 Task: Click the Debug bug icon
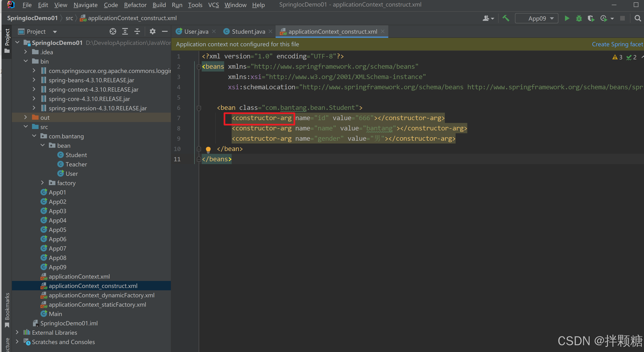[x=579, y=18]
